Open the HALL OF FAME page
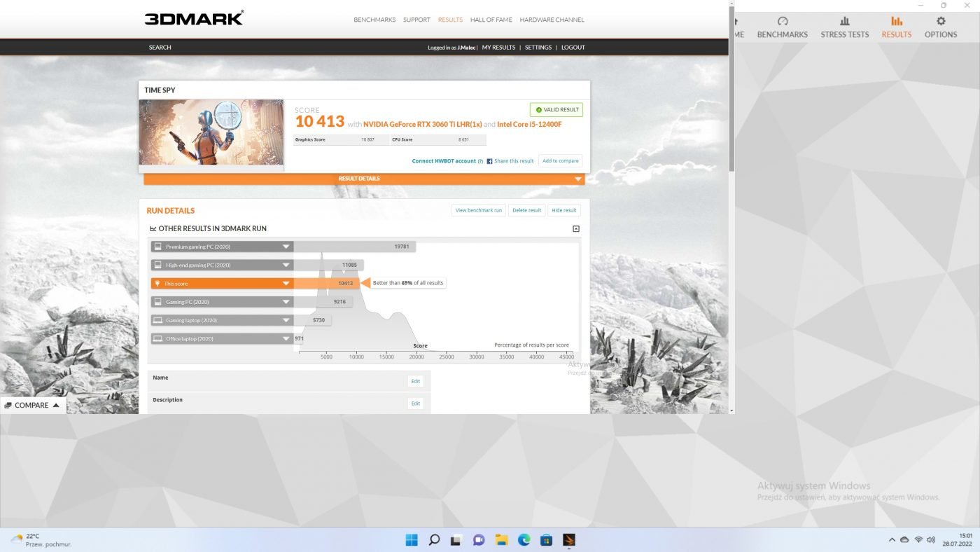This screenshot has width=980, height=552. [x=491, y=20]
